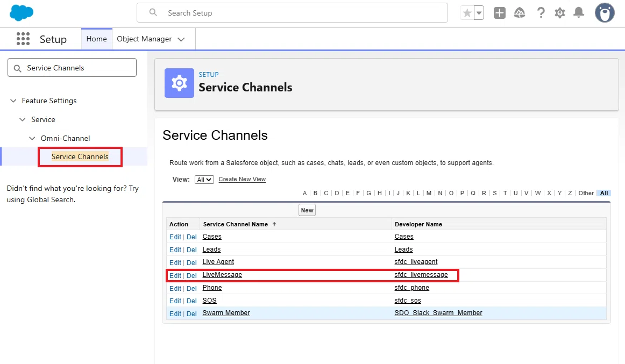Click the sfdc_sos developer name
The height and width of the screenshot is (364, 625).
click(407, 300)
